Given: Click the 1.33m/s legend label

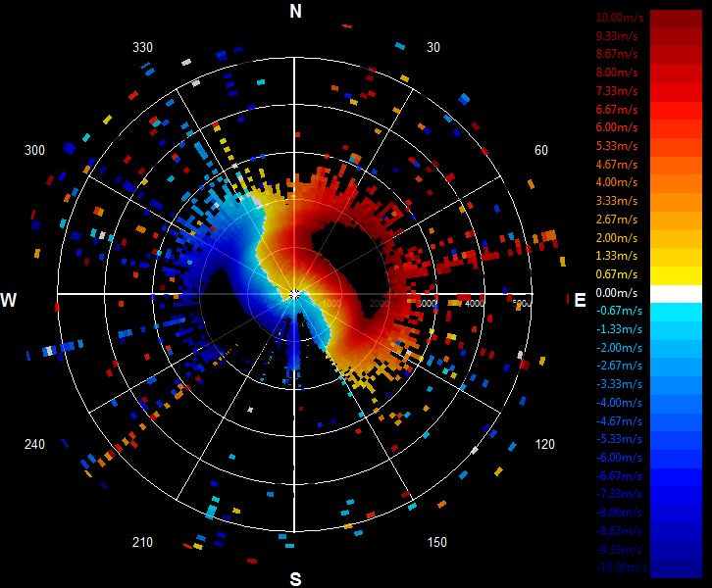Looking at the screenshot, I should (x=617, y=256).
